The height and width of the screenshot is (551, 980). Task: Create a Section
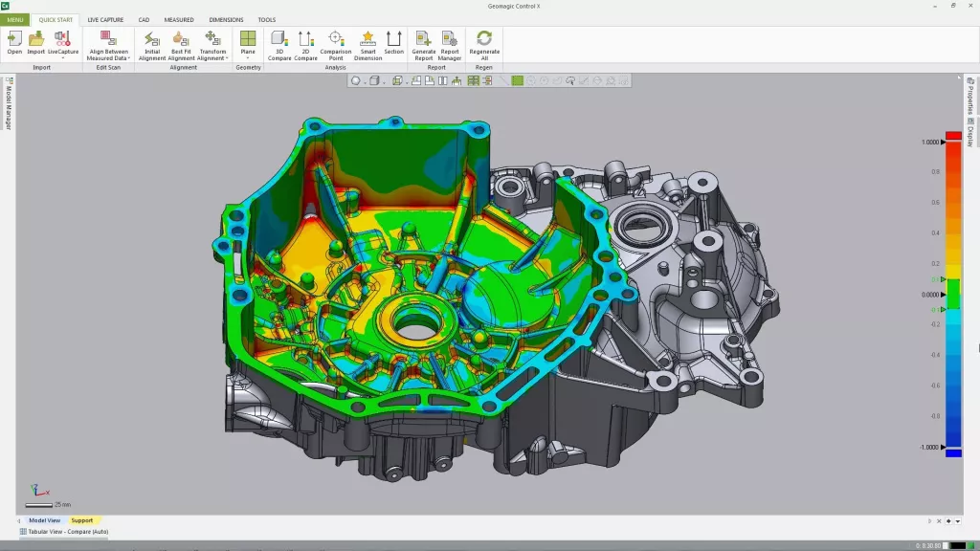[393, 43]
